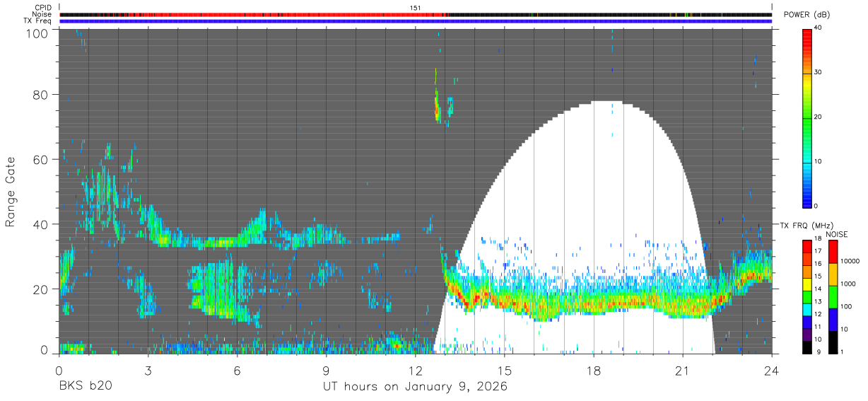Click the 10000 label on the NOISE legend

pyautogui.click(x=849, y=262)
